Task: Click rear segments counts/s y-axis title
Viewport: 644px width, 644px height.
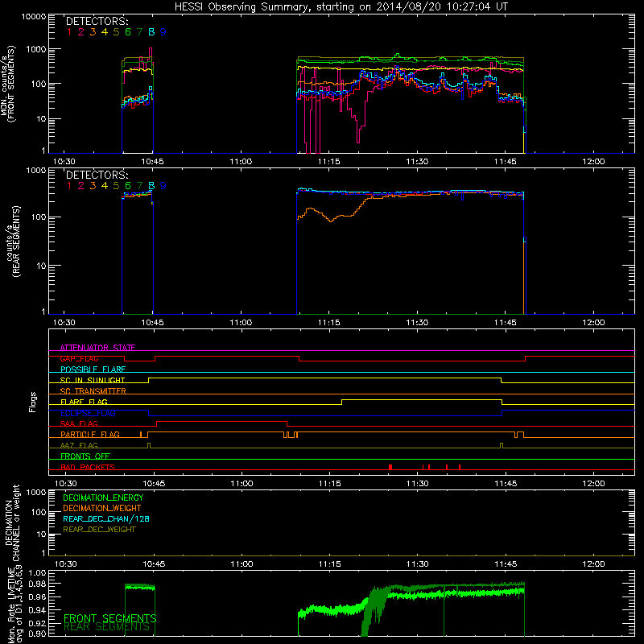Action: 13,242
